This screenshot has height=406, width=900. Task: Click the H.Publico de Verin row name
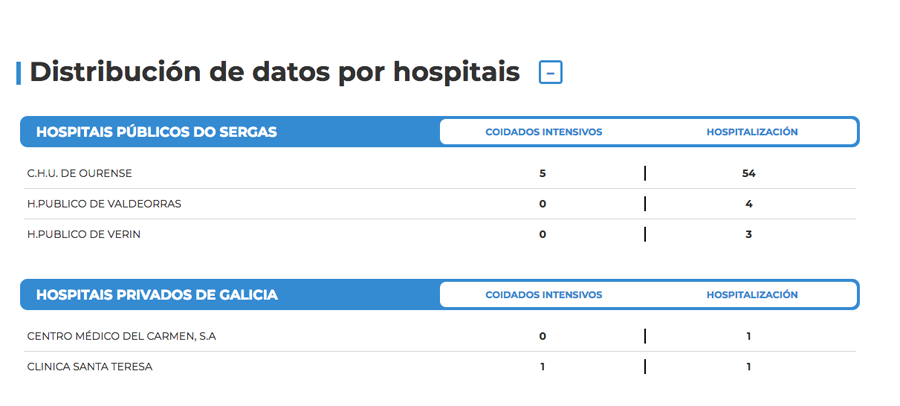click(84, 234)
